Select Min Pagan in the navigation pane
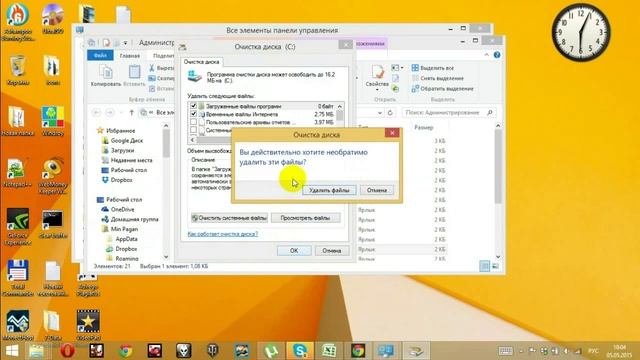Viewport: 640px width, 360px height. click(x=124, y=229)
